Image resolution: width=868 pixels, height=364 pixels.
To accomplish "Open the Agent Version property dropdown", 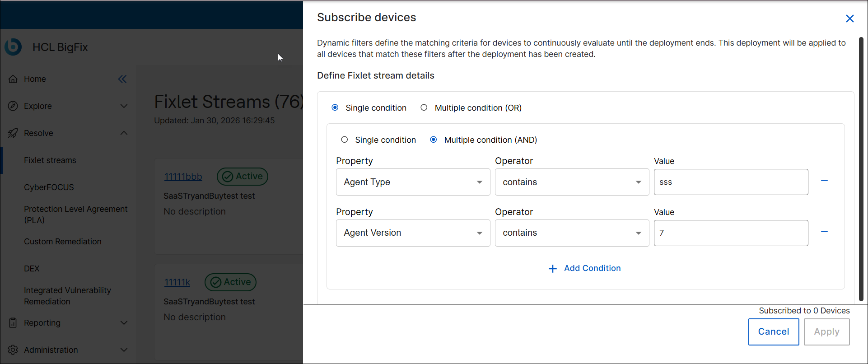I will click(x=413, y=233).
